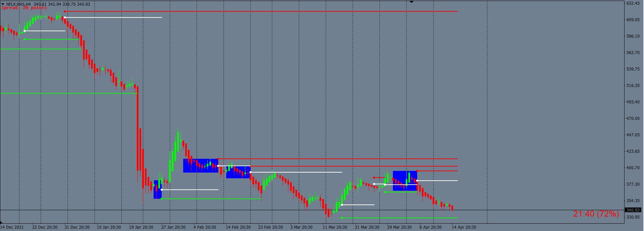This screenshot has width=644, height=231.
Task: Click the 22 Dec 20:30 time label
Action: 45,227
